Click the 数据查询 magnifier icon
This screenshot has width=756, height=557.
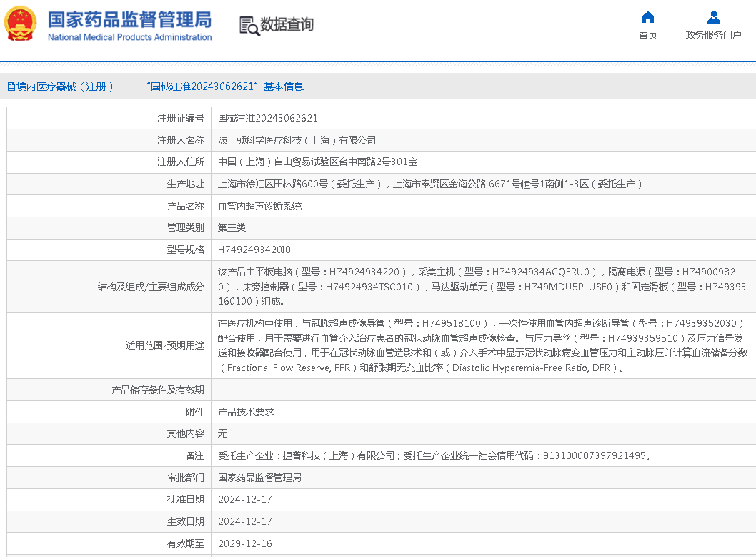point(249,26)
